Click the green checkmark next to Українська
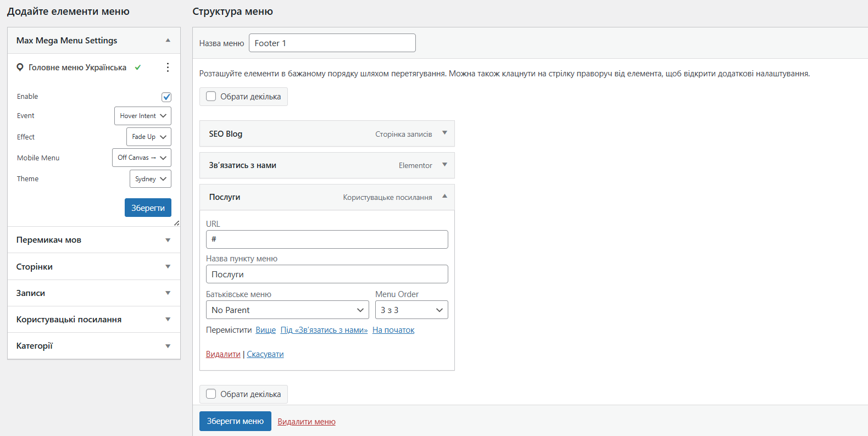Viewport: 868px width, 436px height. click(x=138, y=68)
